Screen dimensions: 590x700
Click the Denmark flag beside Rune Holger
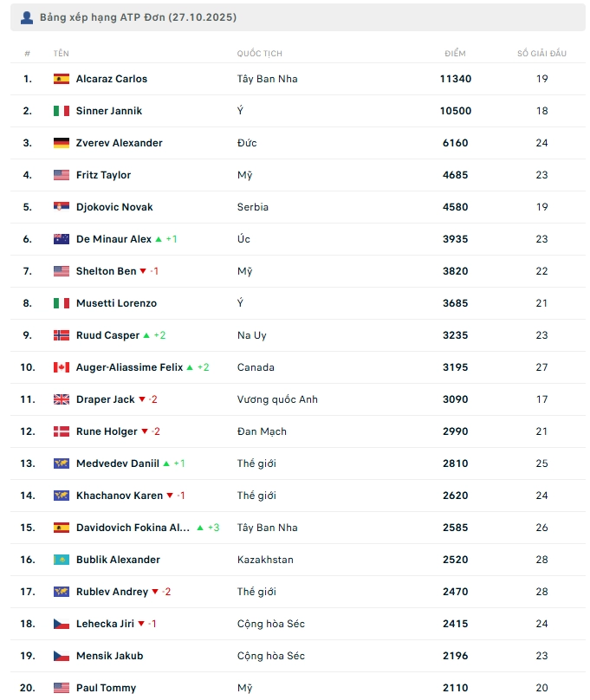[62, 431]
